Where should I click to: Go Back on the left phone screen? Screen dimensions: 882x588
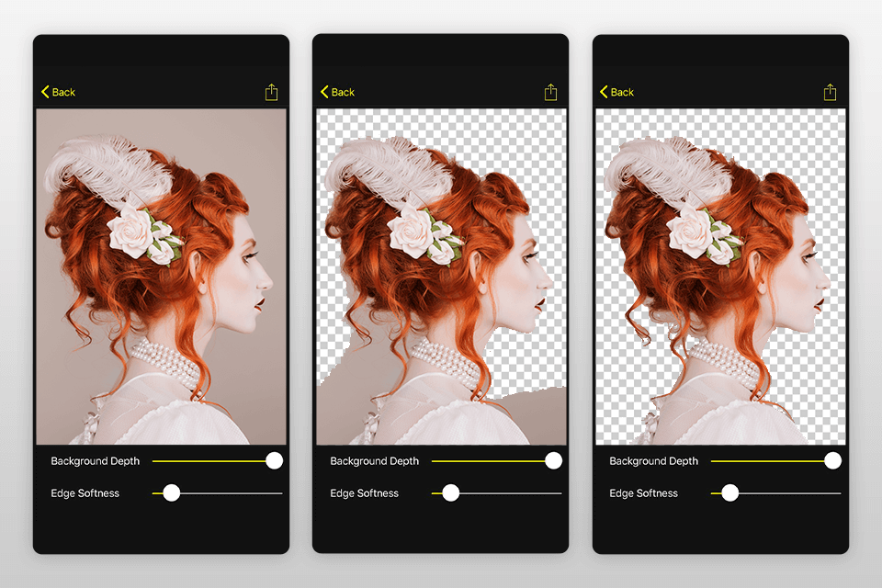point(58,92)
